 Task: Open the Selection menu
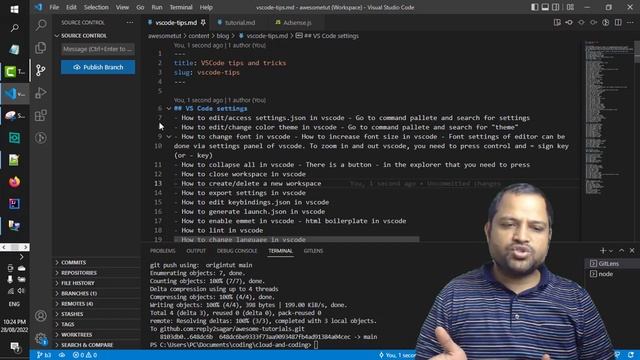point(96,7)
